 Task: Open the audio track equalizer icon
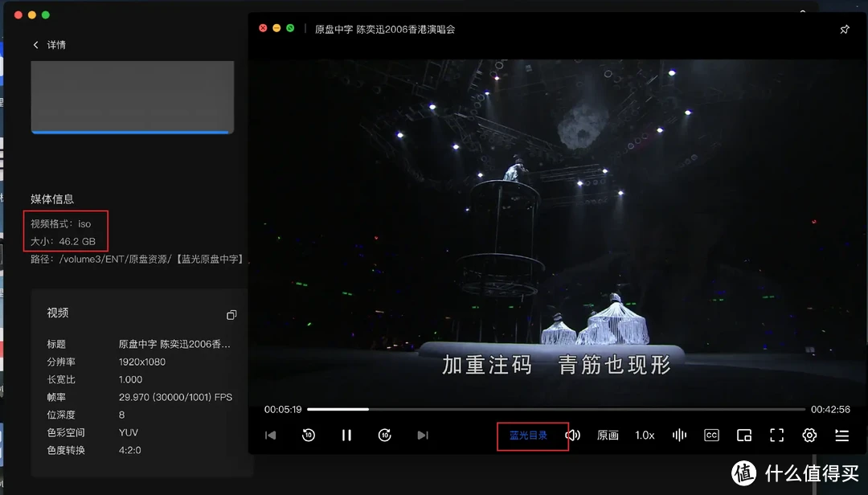pos(679,435)
